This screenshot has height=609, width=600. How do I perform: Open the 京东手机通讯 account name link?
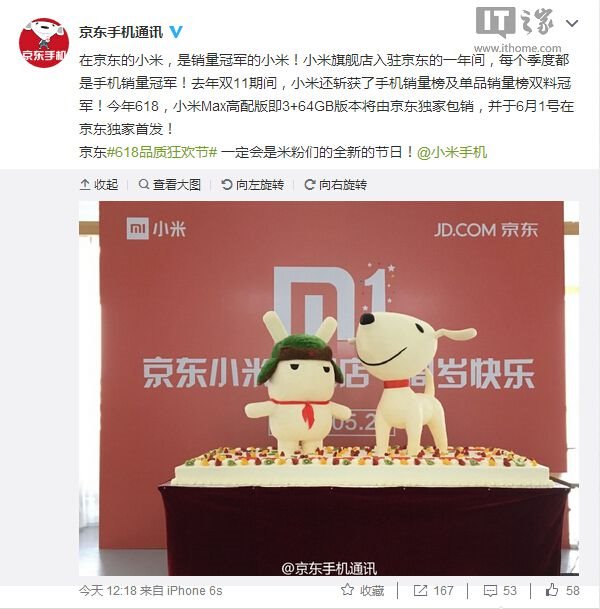coord(121,32)
